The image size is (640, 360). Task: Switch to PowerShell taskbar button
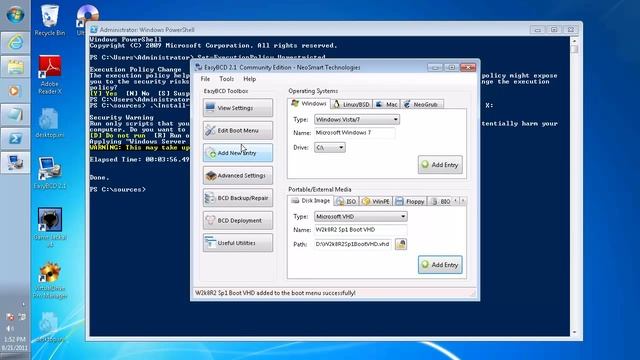pyautogui.click(x=15, y=139)
